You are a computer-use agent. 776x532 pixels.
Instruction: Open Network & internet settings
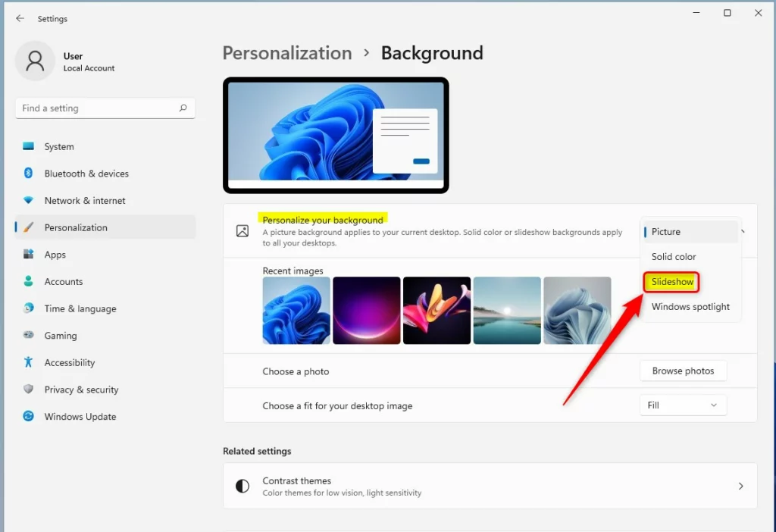click(105, 200)
